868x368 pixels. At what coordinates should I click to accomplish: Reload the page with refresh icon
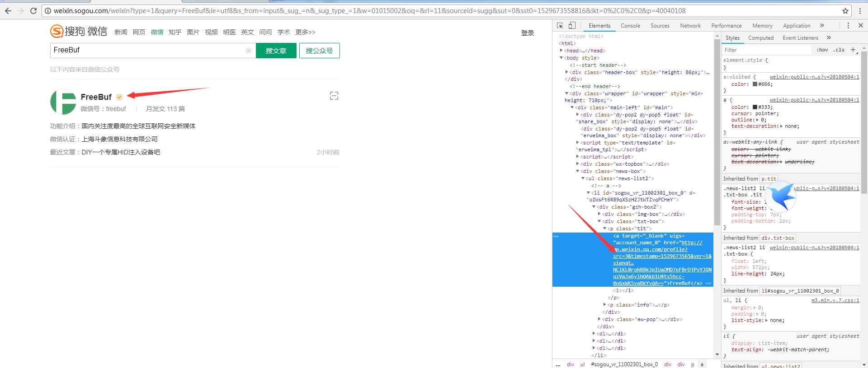33,11
